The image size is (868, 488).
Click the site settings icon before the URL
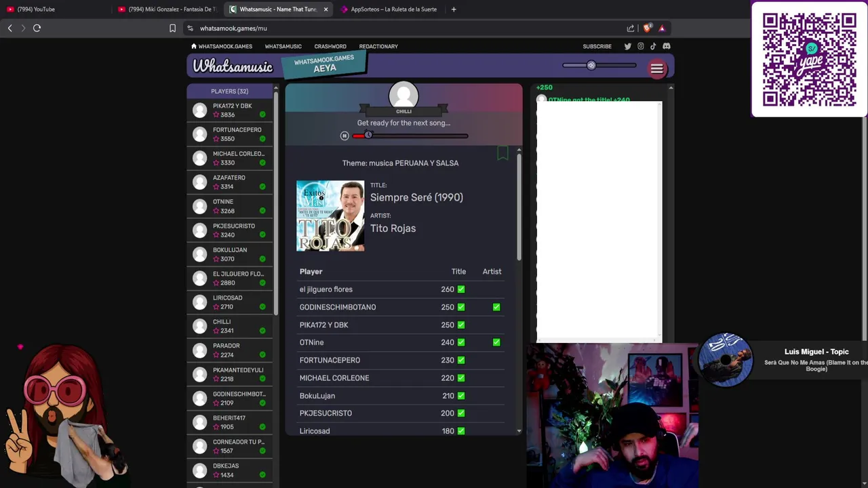click(191, 28)
